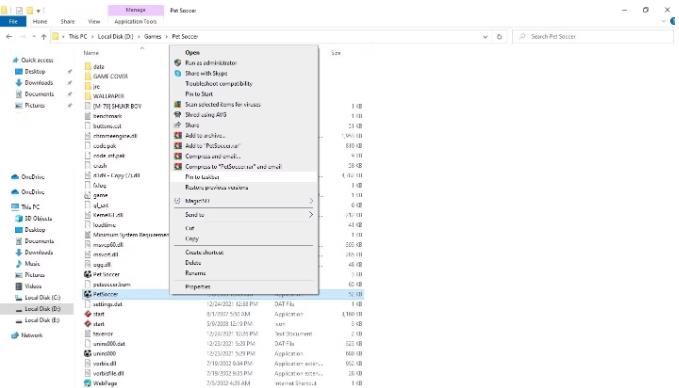Image resolution: width=679 pixels, height=388 pixels.
Task: Expand the MagicISO submenu
Action: point(244,201)
